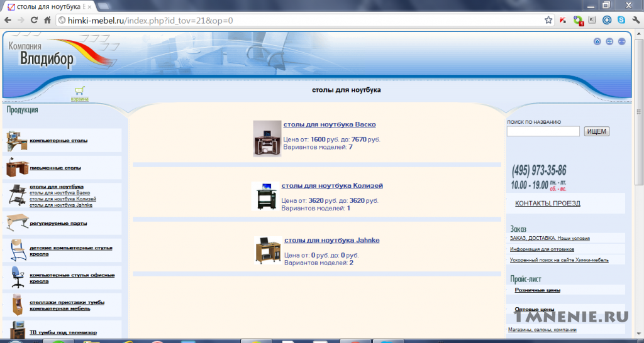Open Розничные цены price list
644x343 pixels.
click(537, 290)
